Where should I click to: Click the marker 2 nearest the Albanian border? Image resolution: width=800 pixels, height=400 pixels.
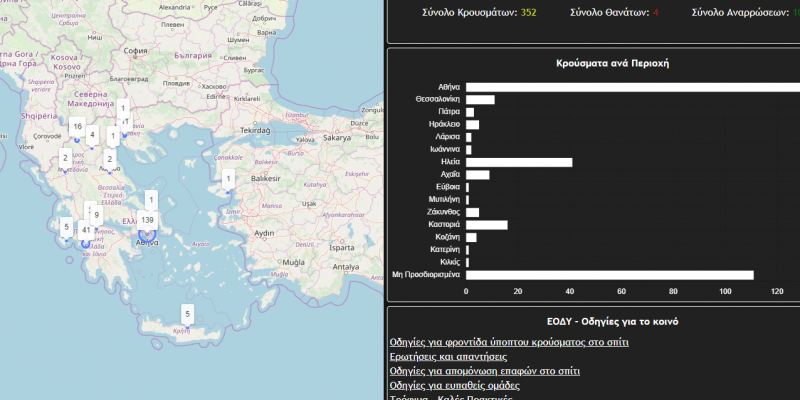[x=65, y=158]
